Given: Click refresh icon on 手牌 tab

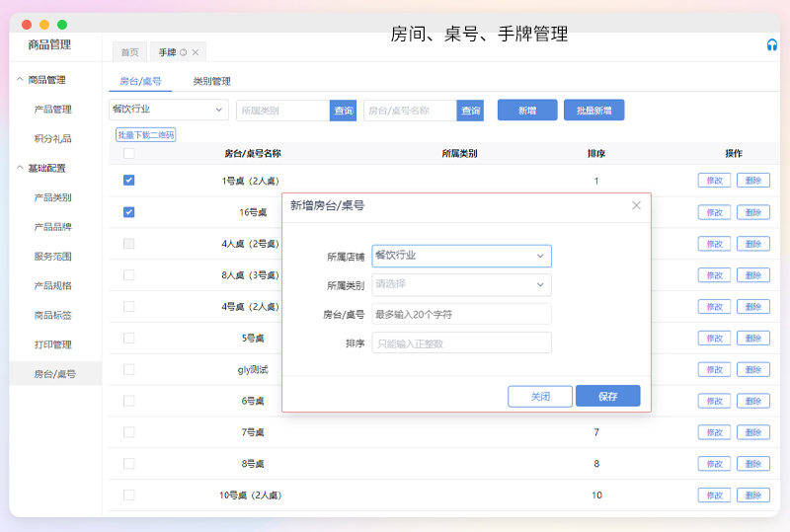Looking at the screenshot, I should (184, 52).
